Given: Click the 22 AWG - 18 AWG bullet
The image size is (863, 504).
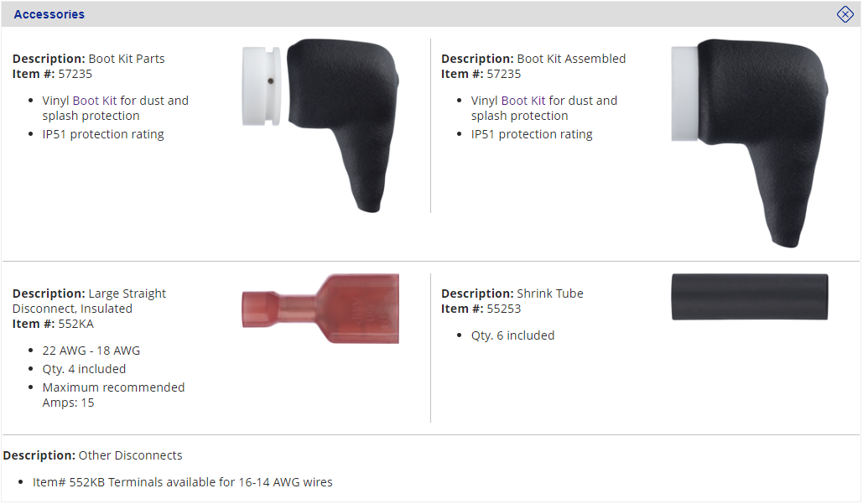Looking at the screenshot, I should click(91, 351).
